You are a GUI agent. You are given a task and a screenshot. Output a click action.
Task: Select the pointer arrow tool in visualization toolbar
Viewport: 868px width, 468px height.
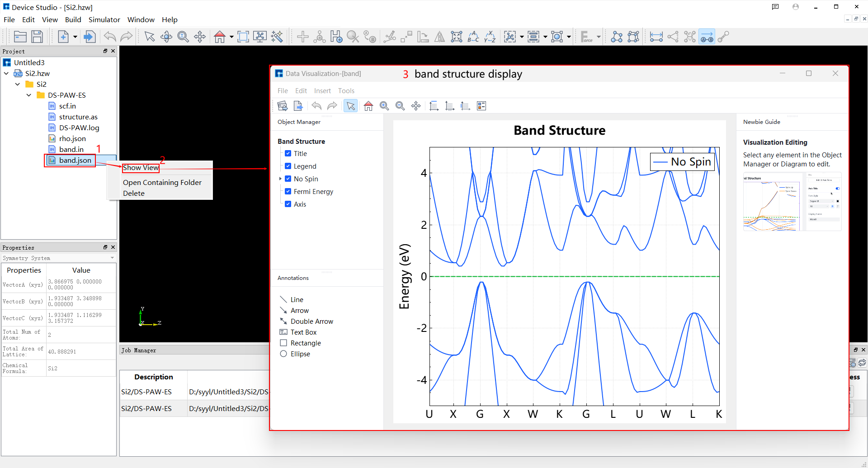click(350, 106)
